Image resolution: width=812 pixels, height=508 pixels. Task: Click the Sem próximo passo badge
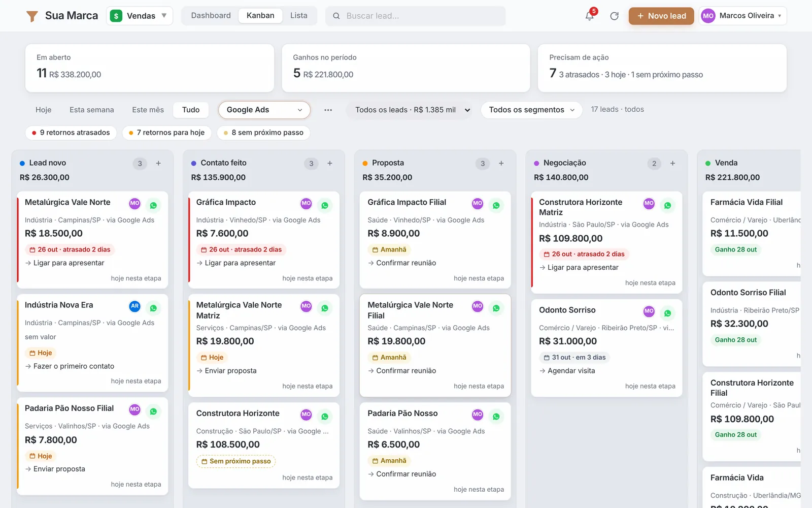pos(236,461)
